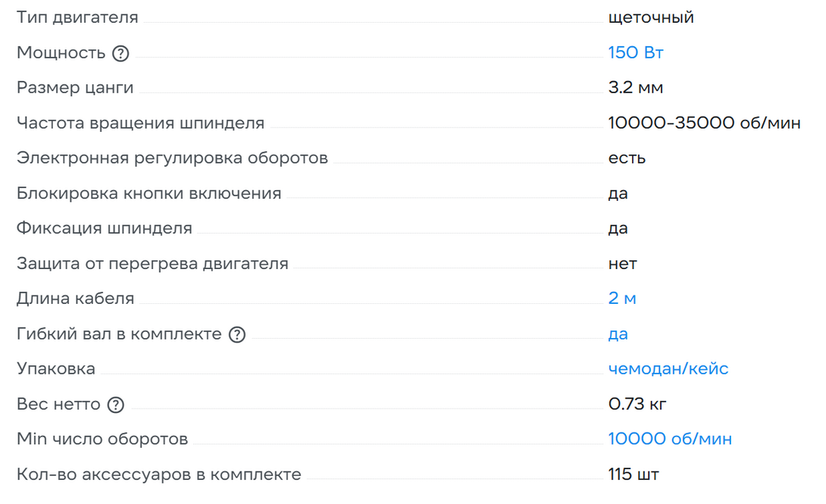Screen dimensions: 826x504
Task: Click the Частота вращения шпинделя label
Action: tap(140, 123)
